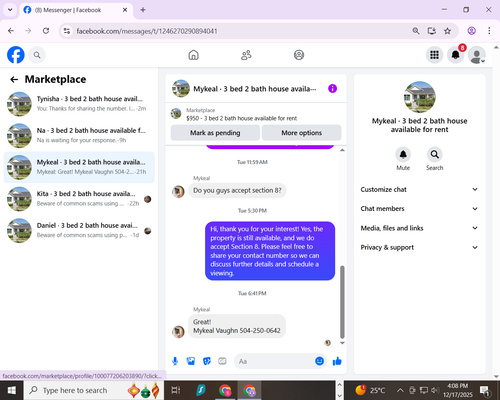
Task: Click Mark as pending button
Action: point(215,133)
